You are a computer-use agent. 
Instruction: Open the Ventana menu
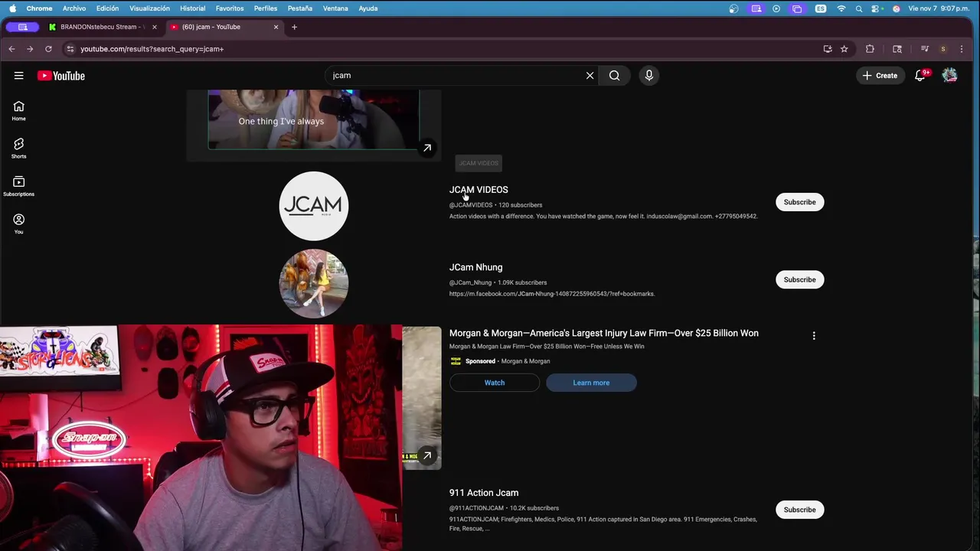point(335,8)
